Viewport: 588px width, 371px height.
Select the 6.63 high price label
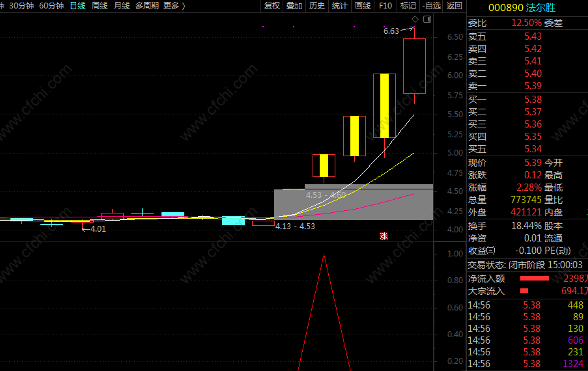click(x=391, y=31)
